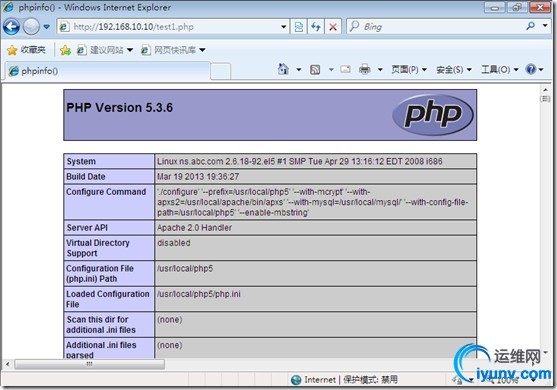Click the red Stop loading icon
Screen dimensions: 557x390
333,27
